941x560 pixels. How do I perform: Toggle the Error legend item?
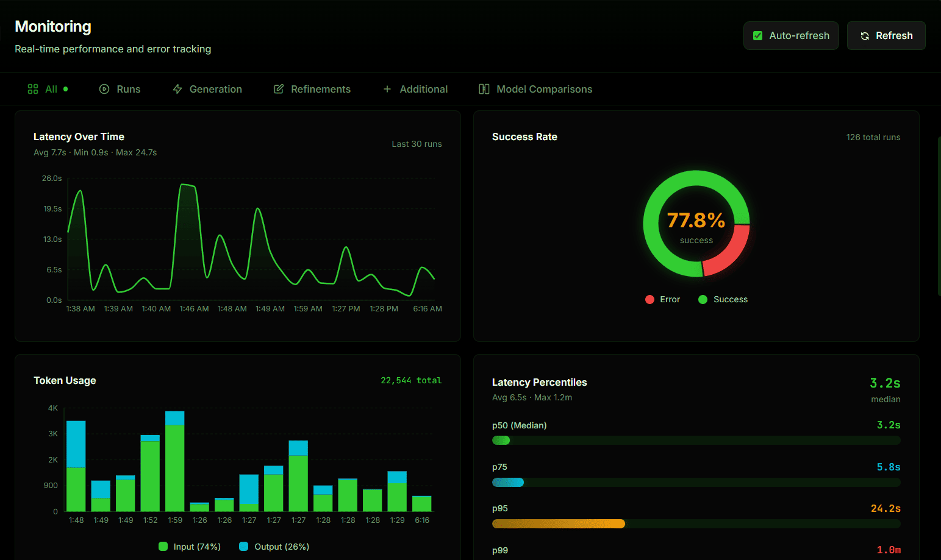coord(662,299)
